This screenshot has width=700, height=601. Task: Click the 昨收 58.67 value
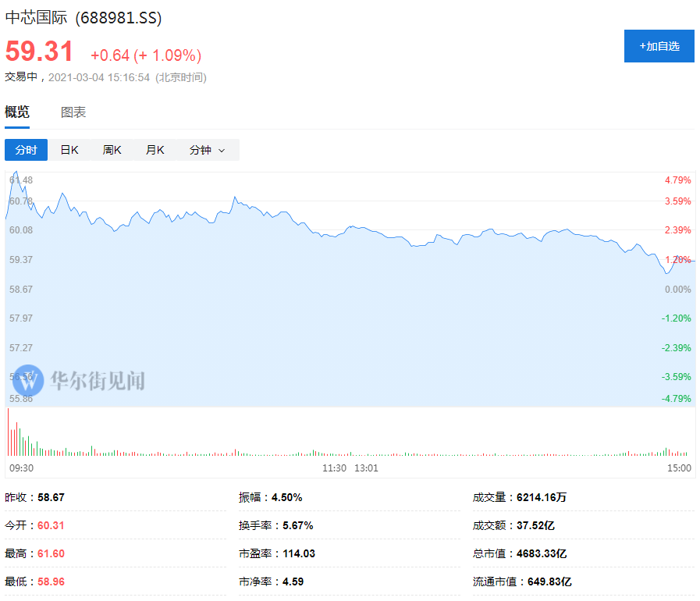[x=51, y=497]
